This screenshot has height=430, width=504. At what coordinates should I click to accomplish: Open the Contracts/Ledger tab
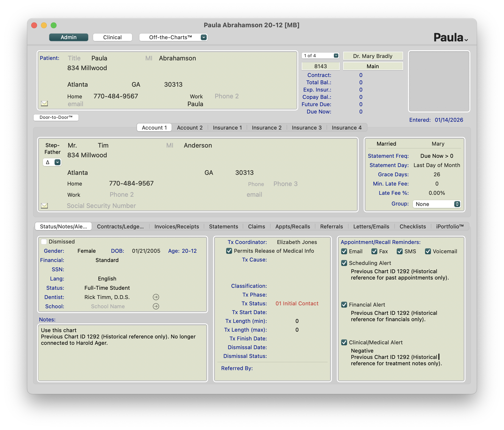[120, 226]
